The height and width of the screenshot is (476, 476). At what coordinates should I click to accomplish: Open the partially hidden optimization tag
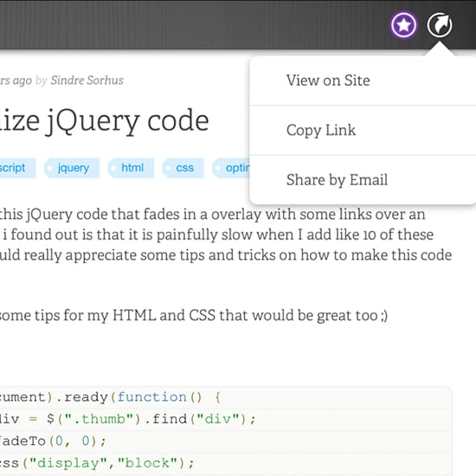click(231, 168)
